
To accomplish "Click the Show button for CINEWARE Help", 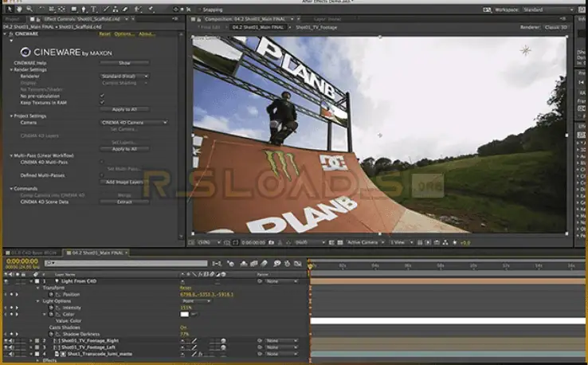I will (x=124, y=63).
